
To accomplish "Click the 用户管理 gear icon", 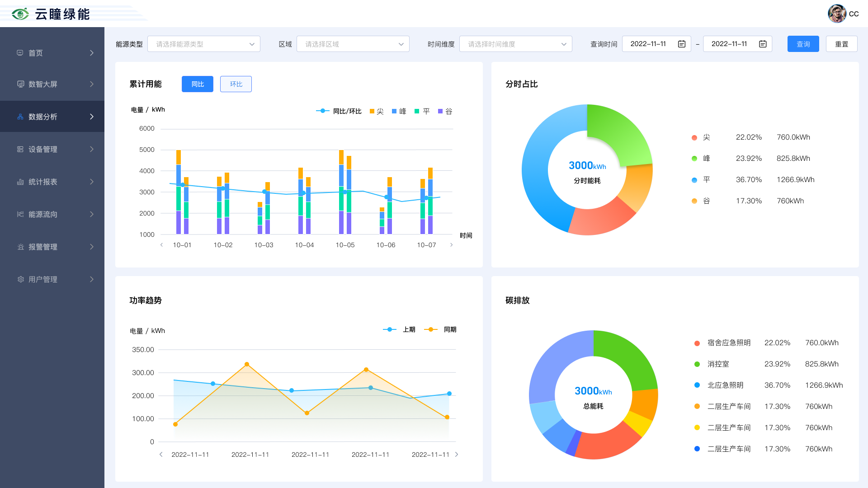I will click(20, 279).
